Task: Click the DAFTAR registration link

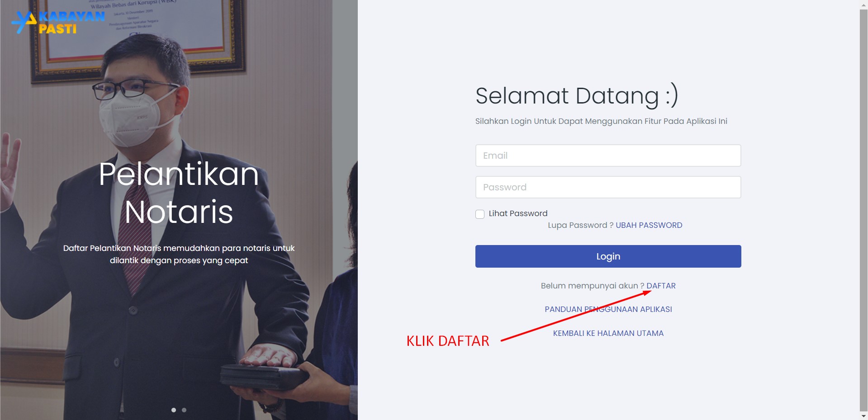Action: click(x=661, y=286)
